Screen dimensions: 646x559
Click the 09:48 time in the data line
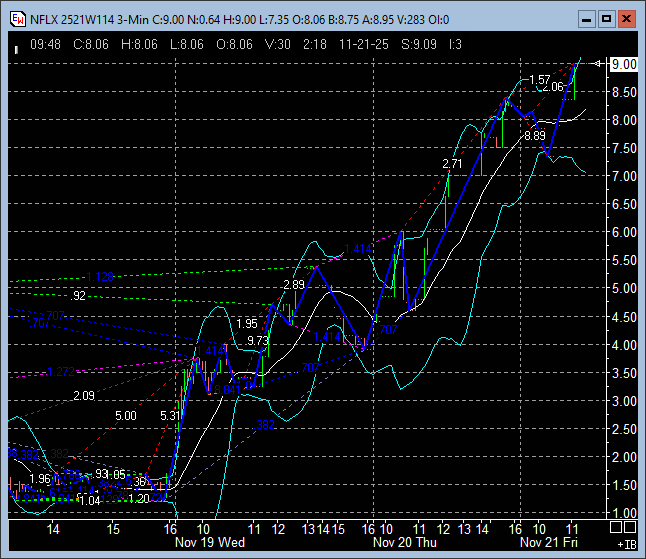point(47,44)
